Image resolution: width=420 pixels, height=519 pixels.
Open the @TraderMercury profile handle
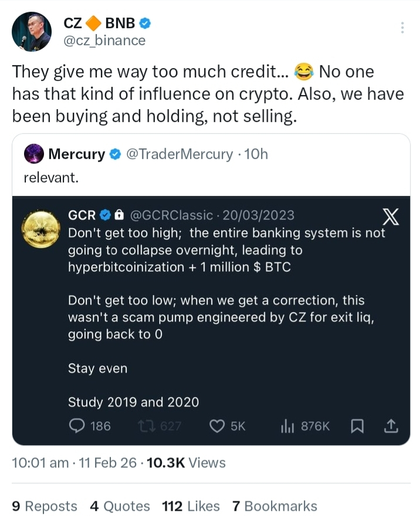[179, 154]
